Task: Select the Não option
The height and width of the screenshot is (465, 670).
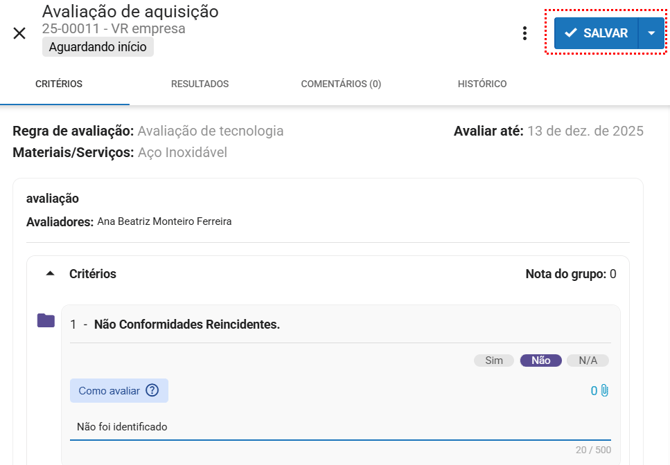Action: pyautogui.click(x=541, y=360)
